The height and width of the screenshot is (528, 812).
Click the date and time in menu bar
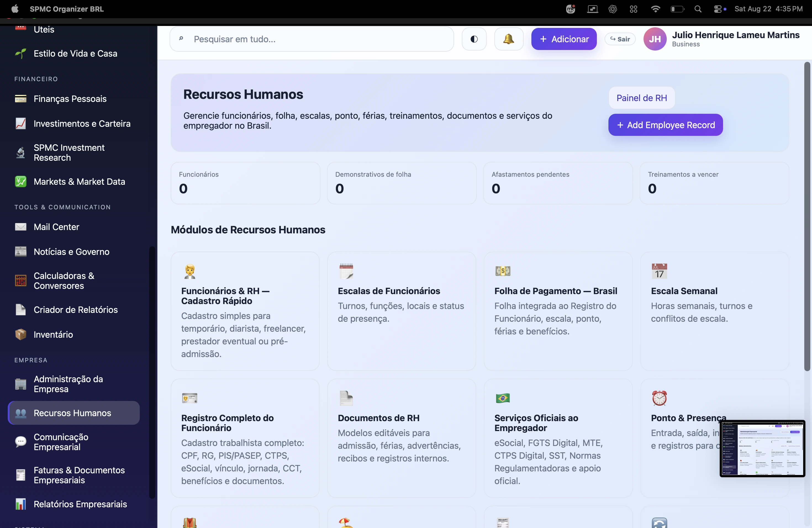(x=768, y=9)
